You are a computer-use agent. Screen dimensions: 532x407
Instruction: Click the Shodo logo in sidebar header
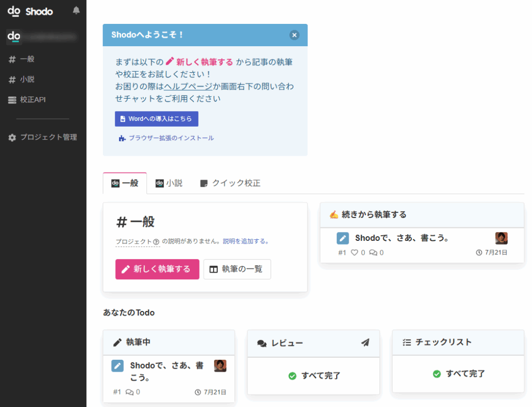click(x=30, y=11)
